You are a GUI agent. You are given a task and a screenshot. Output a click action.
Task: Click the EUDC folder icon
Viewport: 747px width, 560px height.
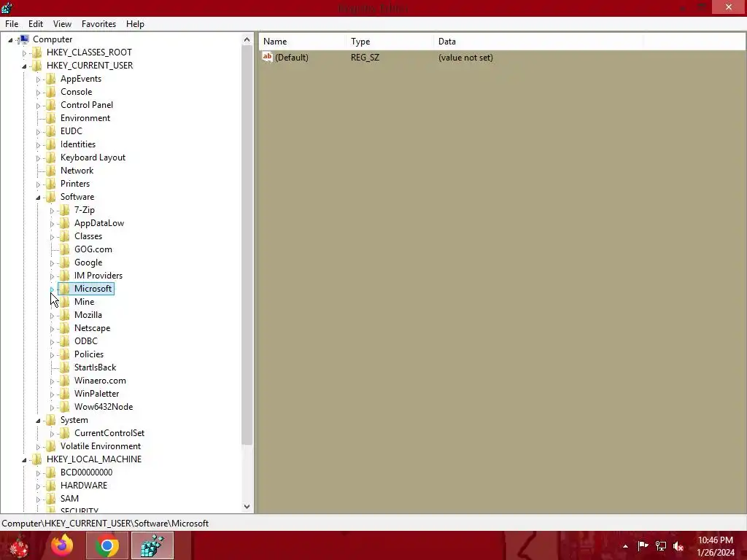(50, 131)
